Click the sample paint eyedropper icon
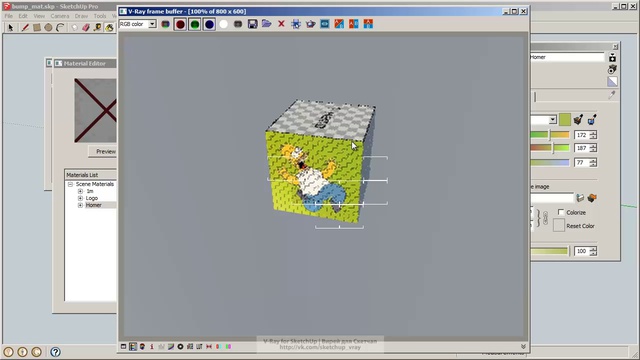This screenshot has width=640, height=360. pos(612,95)
